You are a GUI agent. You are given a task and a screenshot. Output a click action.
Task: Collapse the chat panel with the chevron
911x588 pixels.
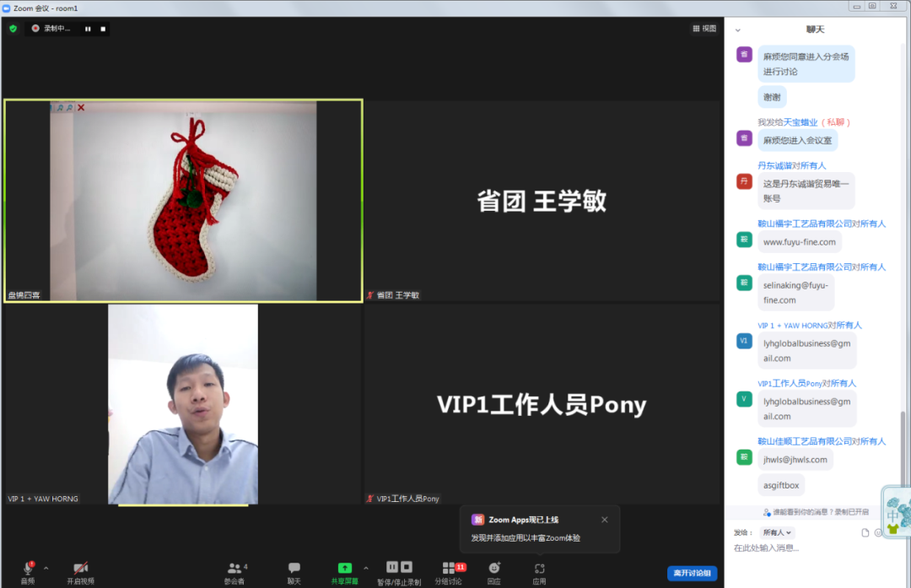point(738,30)
